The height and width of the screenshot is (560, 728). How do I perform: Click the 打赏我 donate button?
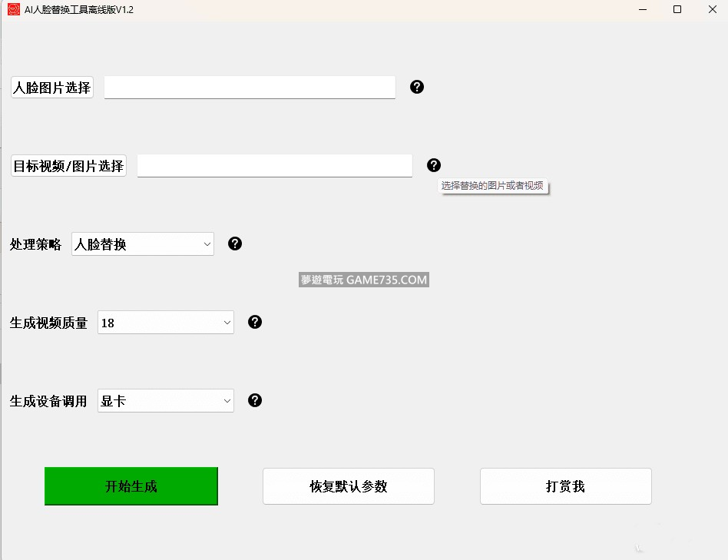click(566, 486)
